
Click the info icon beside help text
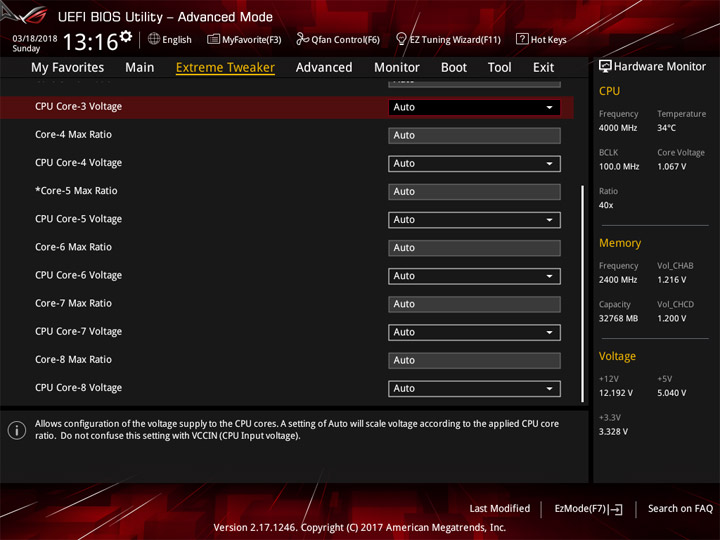(x=17, y=430)
